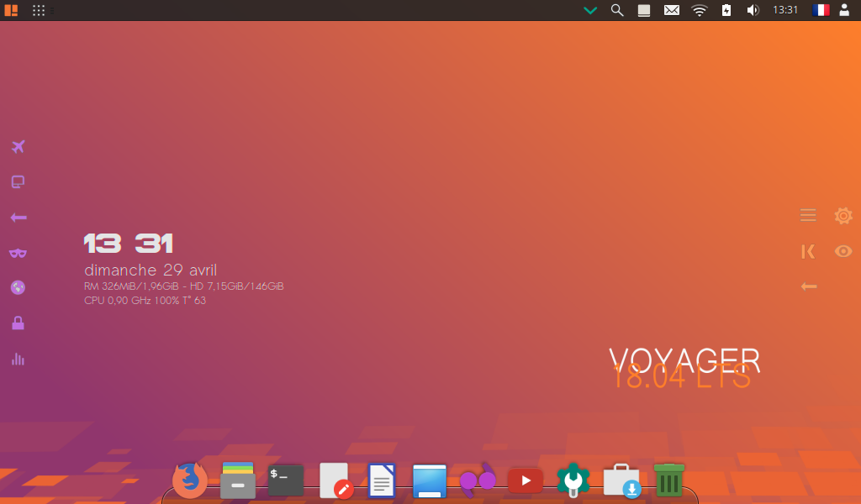The height and width of the screenshot is (504, 861).
Task: Click the 13:31 clock in top panel
Action: pyautogui.click(x=785, y=10)
